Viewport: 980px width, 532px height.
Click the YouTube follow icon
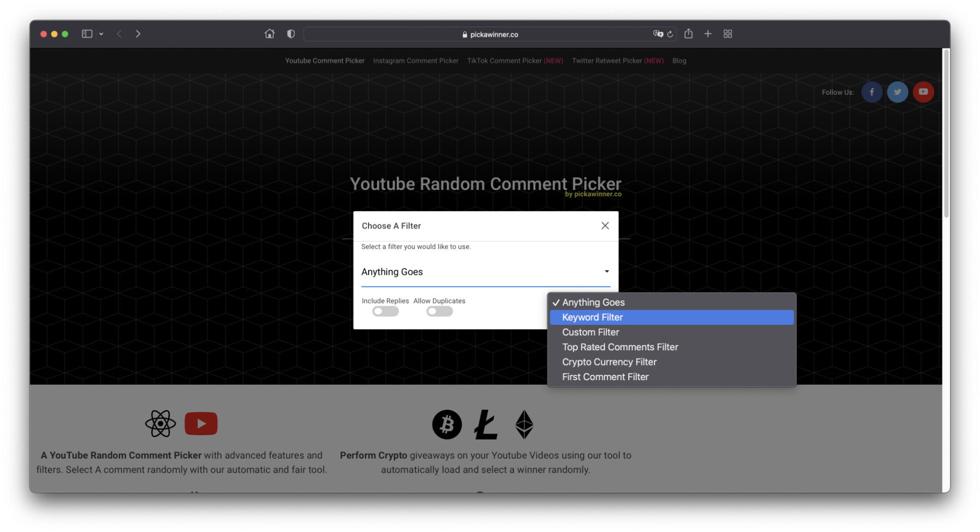923,92
